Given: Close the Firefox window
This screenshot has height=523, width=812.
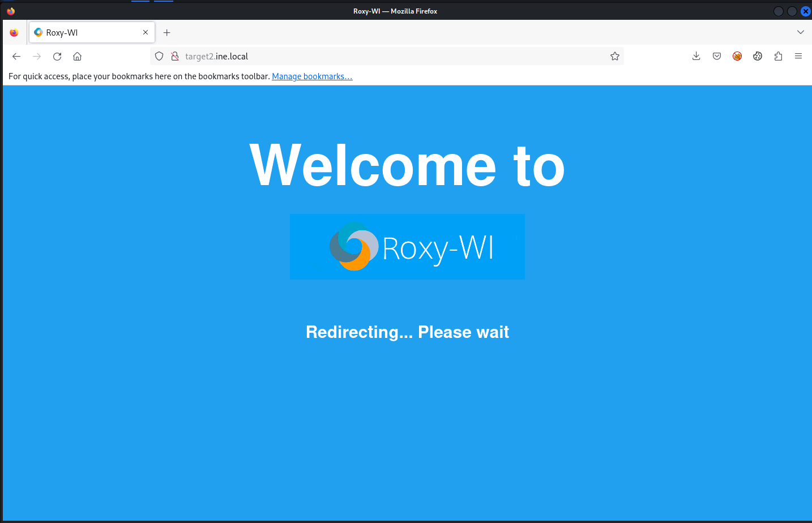Looking at the screenshot, I should click(x=806, y=11).
